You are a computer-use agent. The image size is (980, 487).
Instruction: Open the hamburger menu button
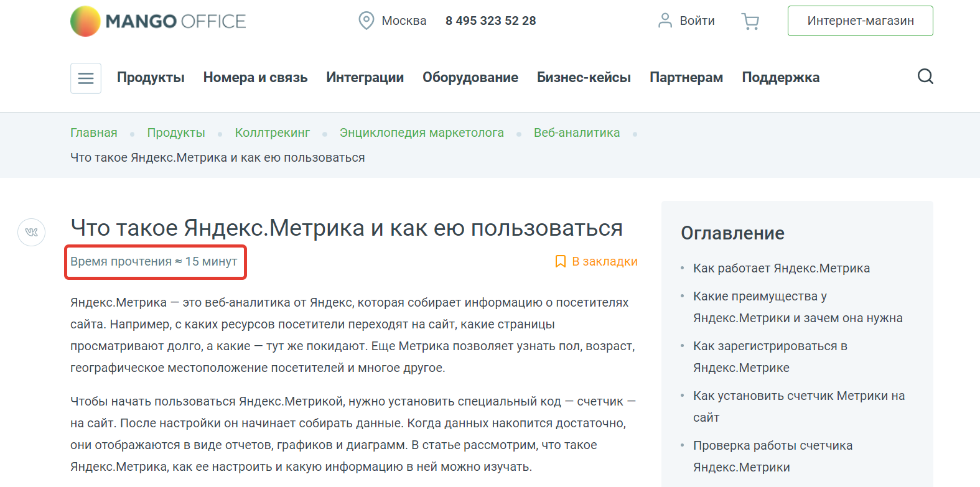(86, 78)
